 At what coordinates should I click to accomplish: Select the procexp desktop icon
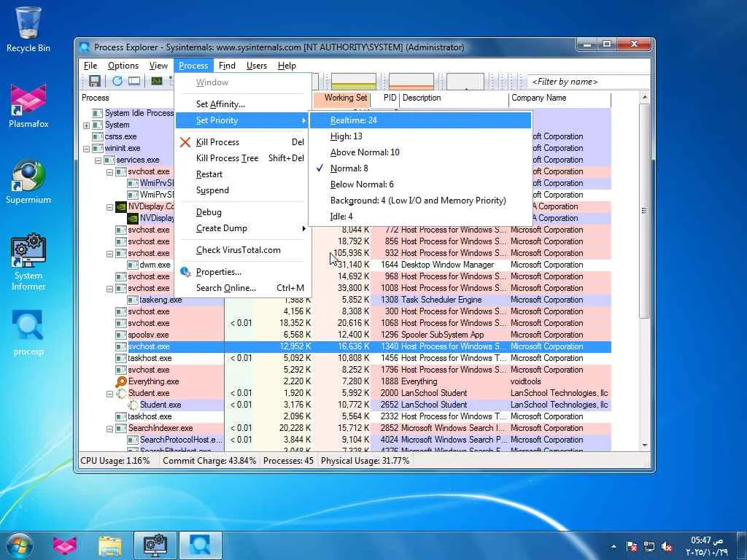(28, 332)
